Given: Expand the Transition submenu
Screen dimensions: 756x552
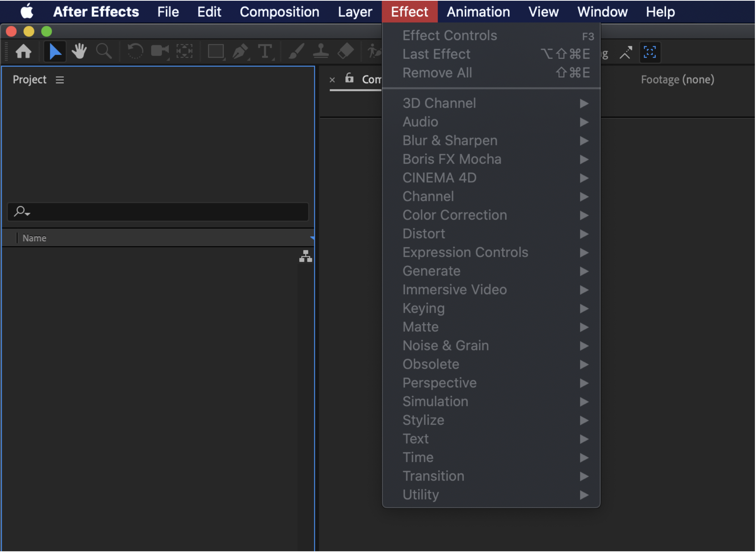Looking at the screenshot, I should point(491,476).
